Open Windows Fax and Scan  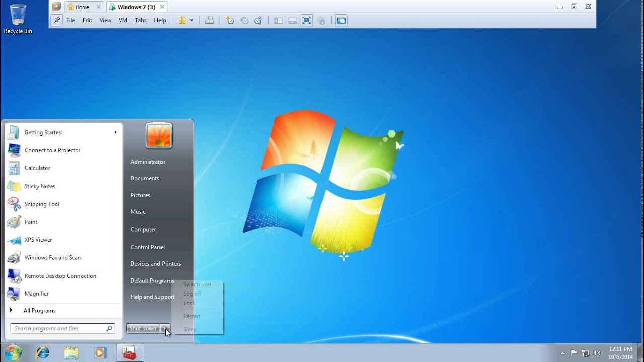click(63, 257)
